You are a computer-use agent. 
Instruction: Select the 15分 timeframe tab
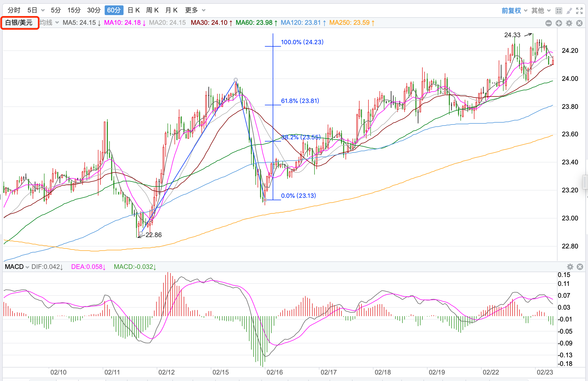(74, 10)
